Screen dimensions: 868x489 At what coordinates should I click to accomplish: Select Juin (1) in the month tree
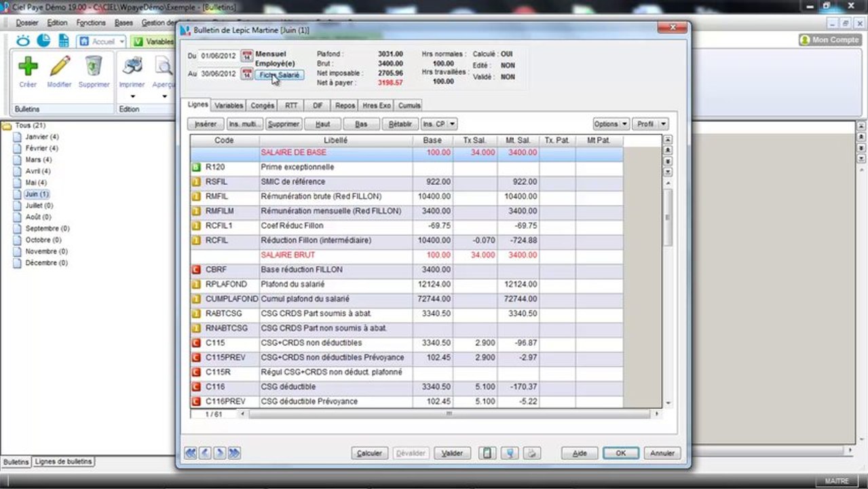(x=37, y=194)
